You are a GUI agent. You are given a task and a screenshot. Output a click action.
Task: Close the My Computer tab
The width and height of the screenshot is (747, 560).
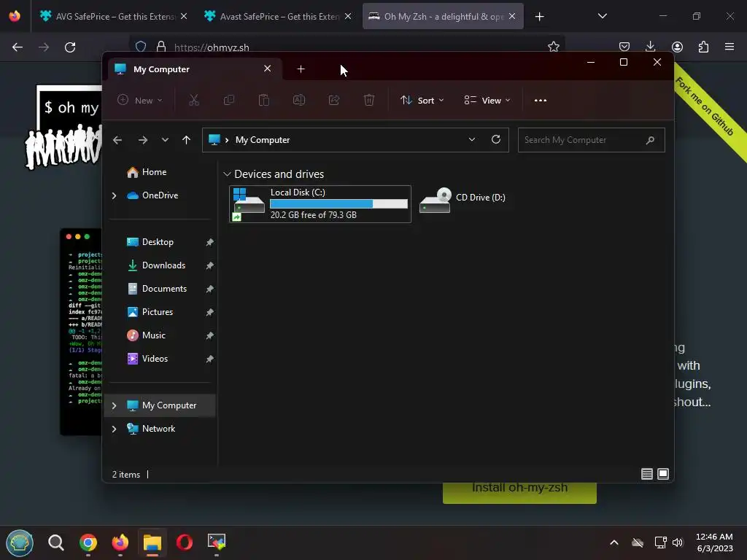tap(267, 69)
